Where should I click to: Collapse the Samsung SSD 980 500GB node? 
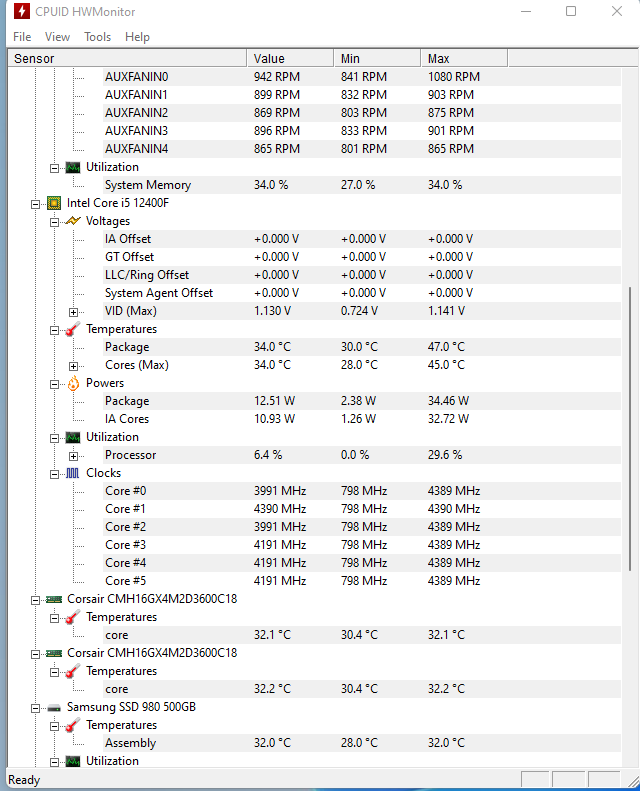click(35, 708)
